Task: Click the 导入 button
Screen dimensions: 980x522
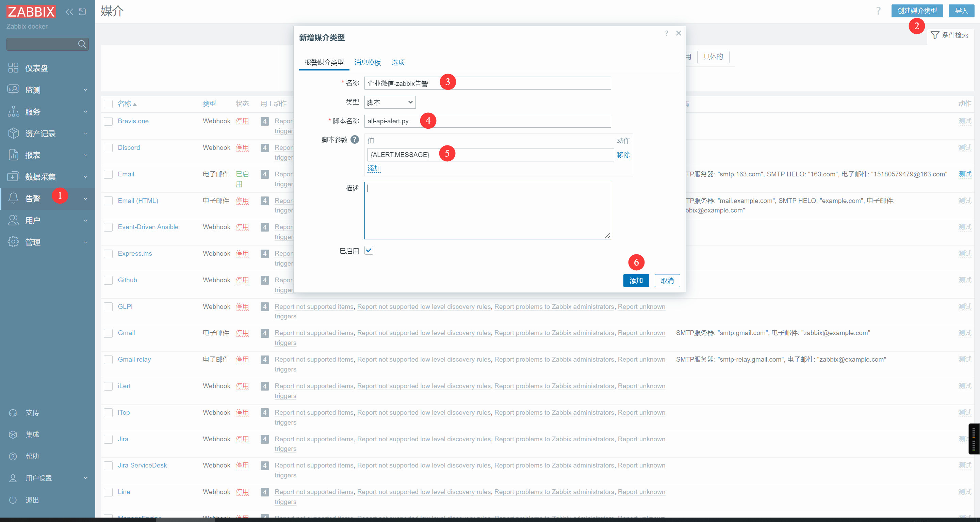Action: click(x=961, y=11)
